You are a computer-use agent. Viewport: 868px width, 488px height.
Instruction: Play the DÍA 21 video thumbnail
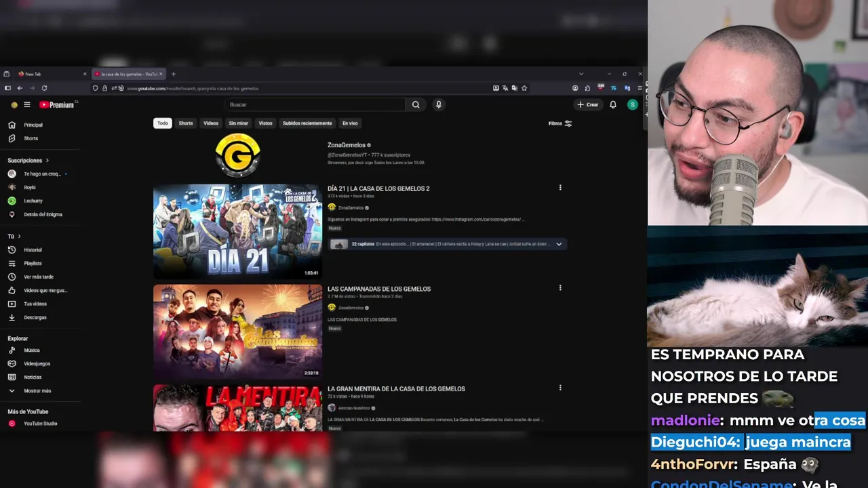[x=237, y=231]
